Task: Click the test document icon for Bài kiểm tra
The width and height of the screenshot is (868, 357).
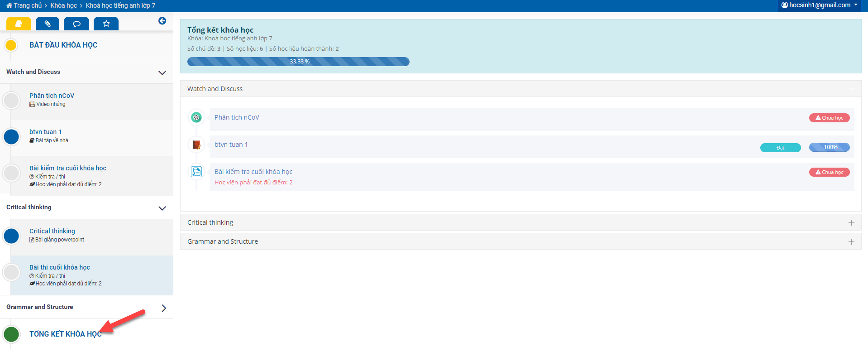Action: click(196, 172)
